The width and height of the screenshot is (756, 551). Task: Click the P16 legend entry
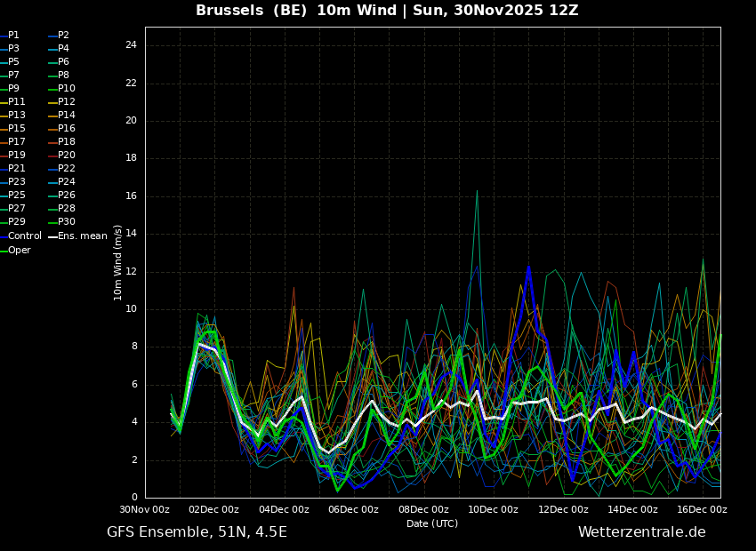coord(66,128)
